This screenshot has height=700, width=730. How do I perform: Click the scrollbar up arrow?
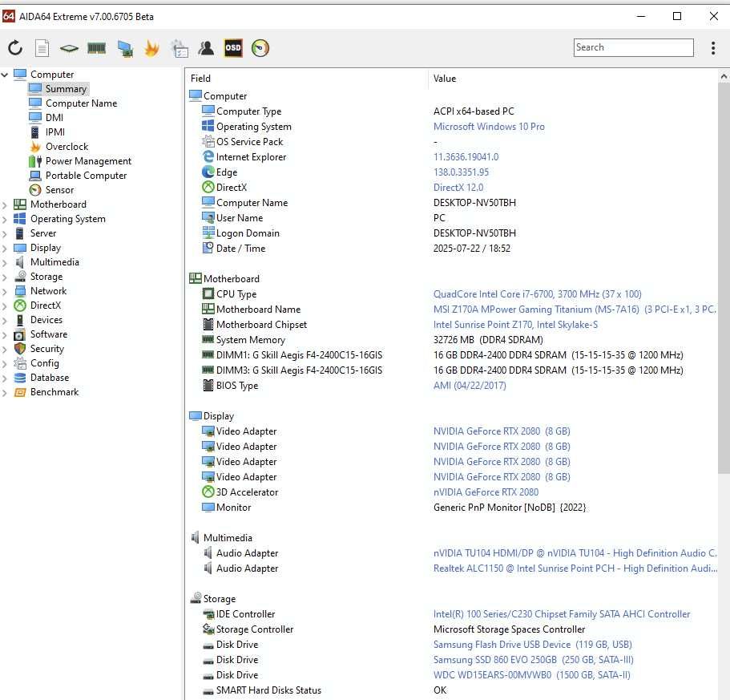point(724,76)
